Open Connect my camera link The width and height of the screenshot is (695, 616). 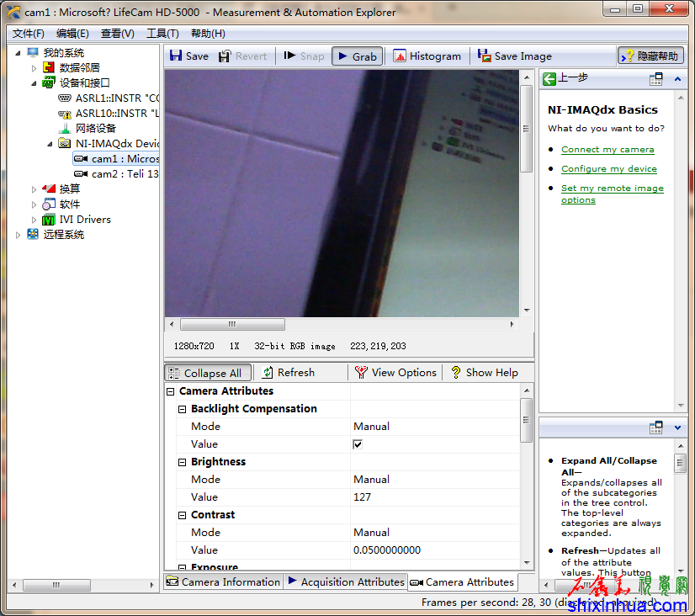point(607,150)
